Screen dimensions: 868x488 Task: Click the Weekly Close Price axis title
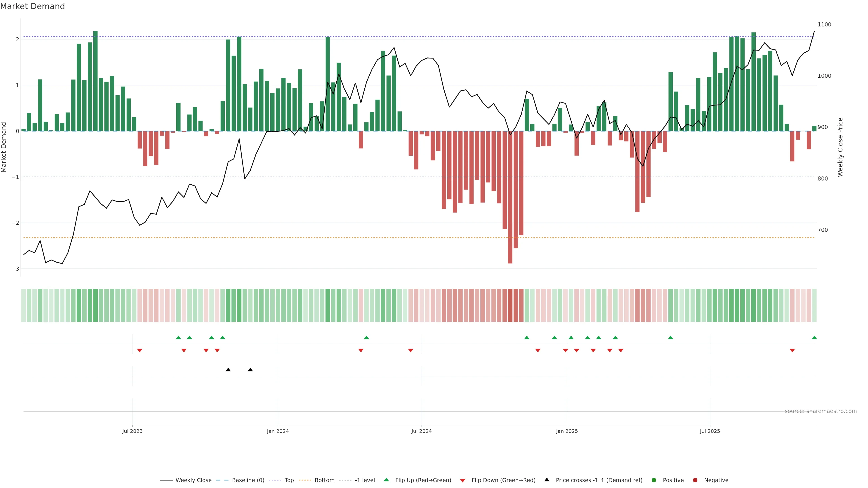840,147
